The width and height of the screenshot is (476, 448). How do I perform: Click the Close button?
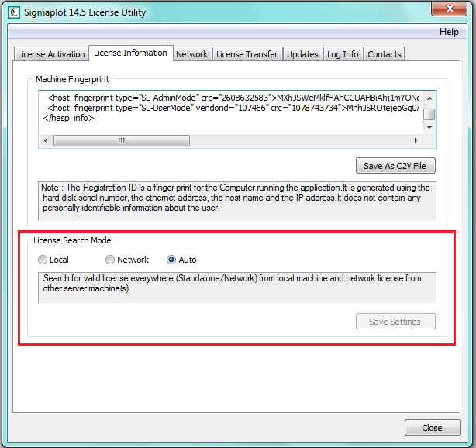(433, 428)
